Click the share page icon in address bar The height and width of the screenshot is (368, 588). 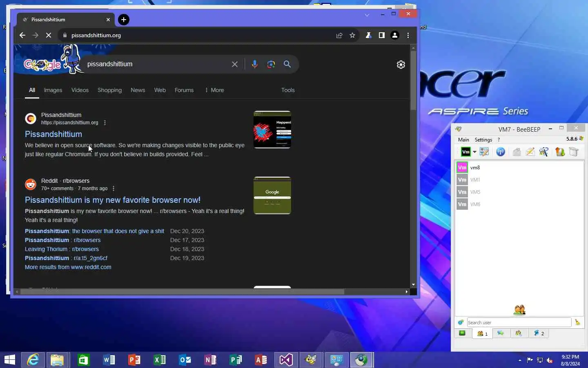339,35
